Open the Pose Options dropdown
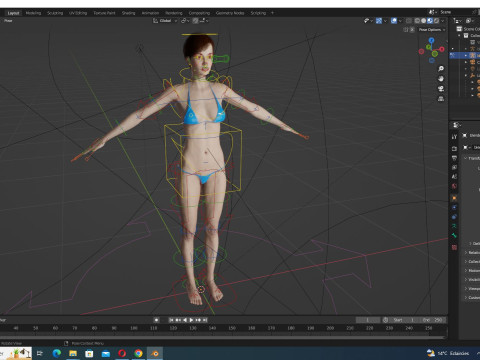480x360 pixels. [x=432, y=30]
